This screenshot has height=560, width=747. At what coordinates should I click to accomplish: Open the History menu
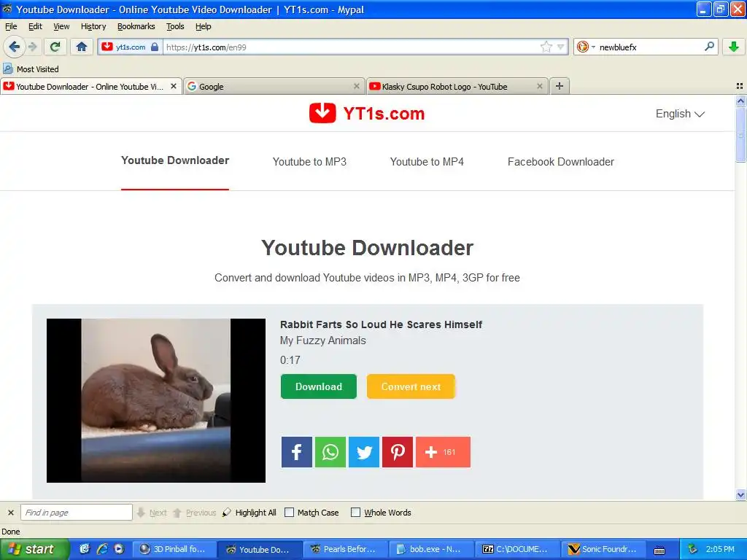point(93,27)
